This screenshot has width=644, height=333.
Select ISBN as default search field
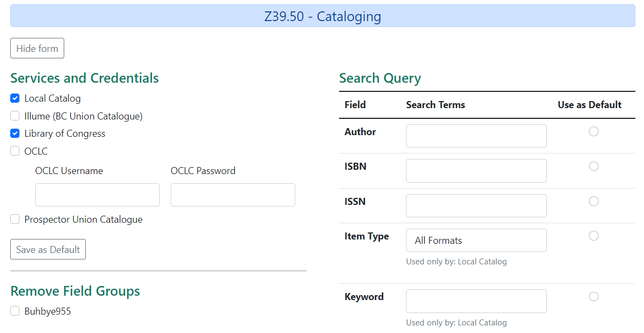(x=594, y=166)
